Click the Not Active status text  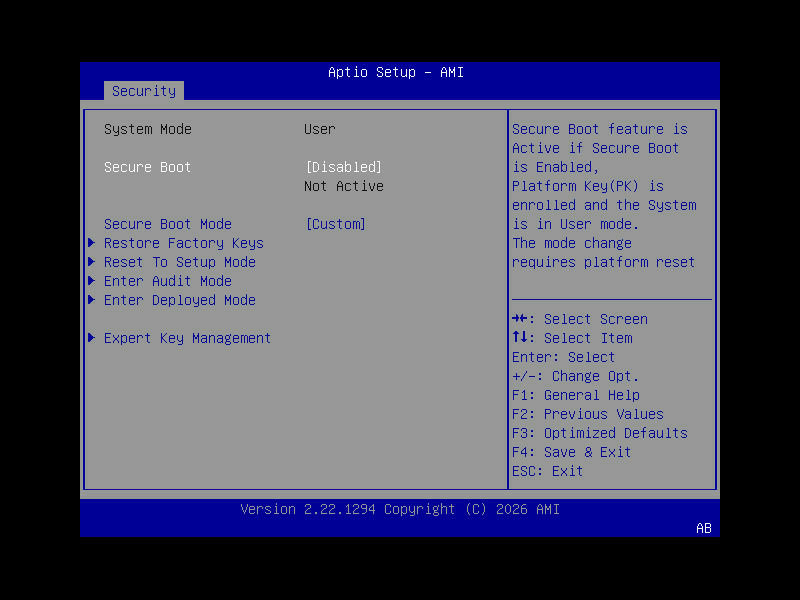pyautogui.click(x=344, y=186)
